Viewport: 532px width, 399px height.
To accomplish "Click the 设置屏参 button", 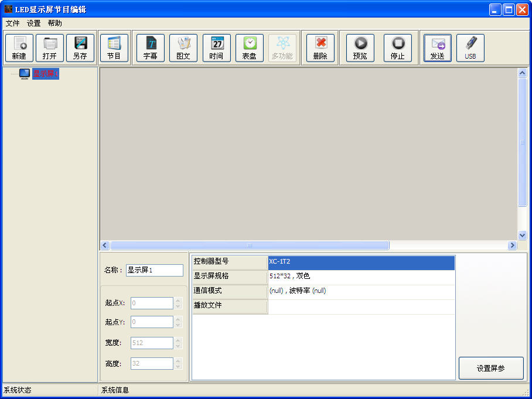I will (x=491, y=368).
